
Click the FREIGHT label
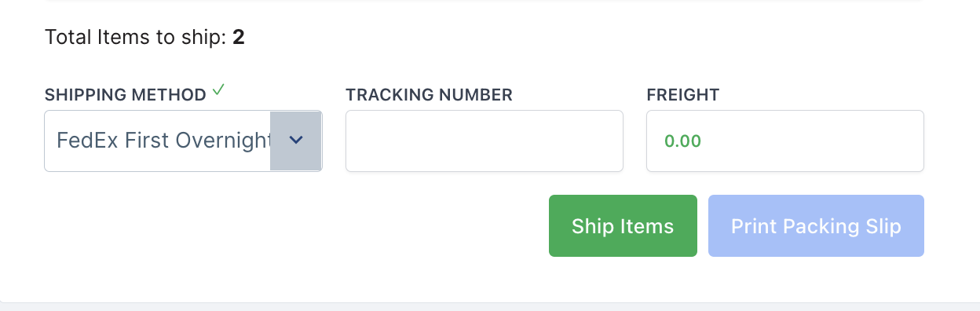tap(683, 95)
